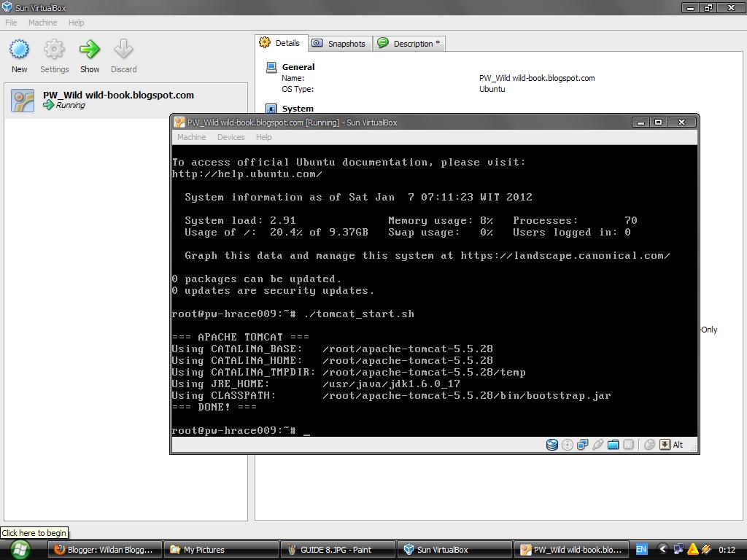Open the Help menu in VirtualBox manager
This screenshot has height=560, width=747.
[x=76, y=23]
